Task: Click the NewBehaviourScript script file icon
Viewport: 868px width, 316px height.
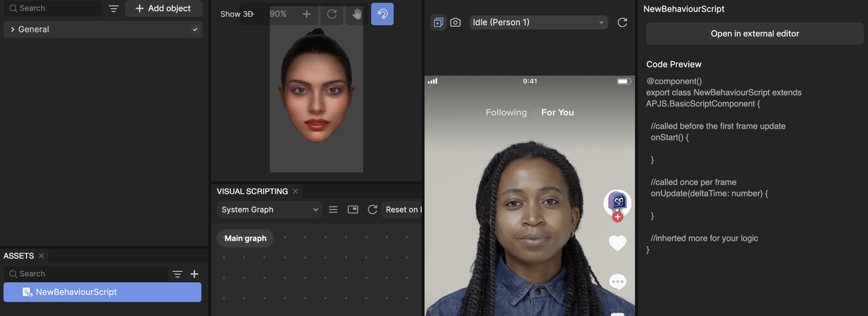Action: pos(27,292)
